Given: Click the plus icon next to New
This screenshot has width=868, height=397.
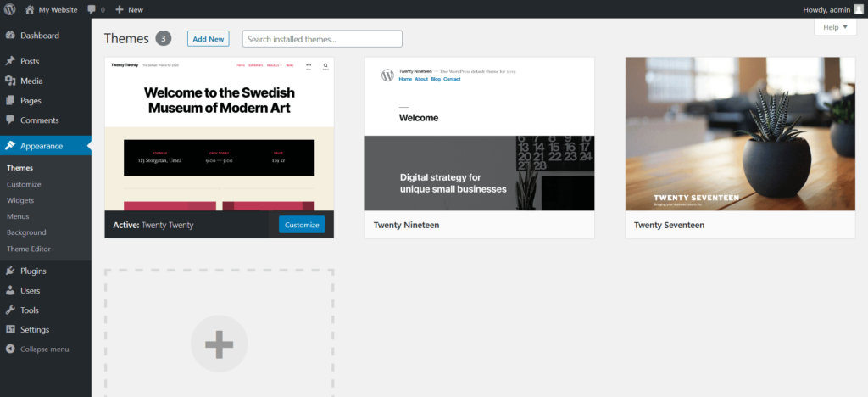Looking at the screenshot, I should click(119, 9).
